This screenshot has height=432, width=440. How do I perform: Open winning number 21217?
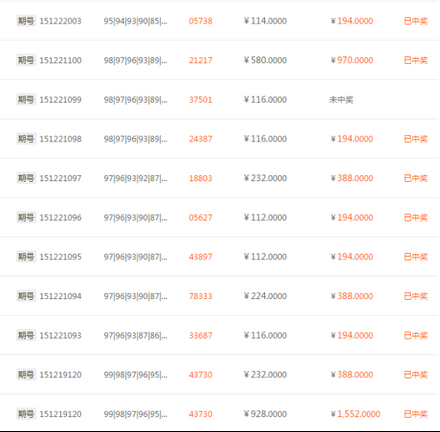point(200,60)
